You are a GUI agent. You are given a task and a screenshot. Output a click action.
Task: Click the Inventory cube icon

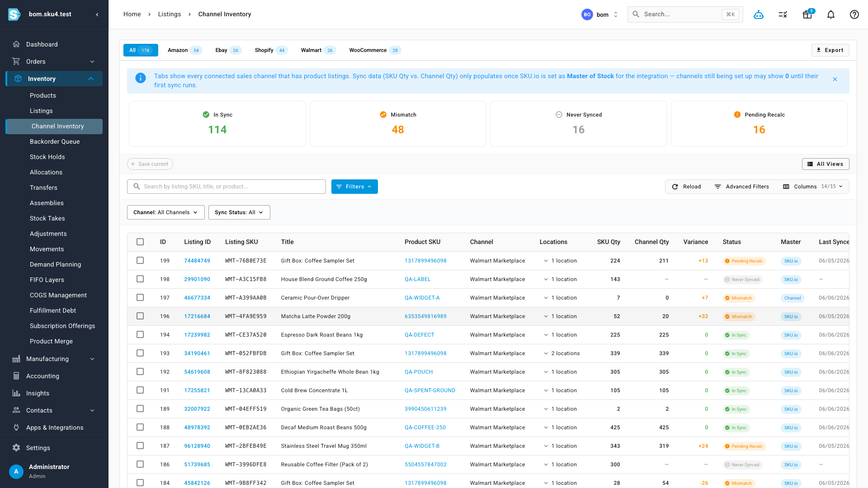[x=18, y=79]
